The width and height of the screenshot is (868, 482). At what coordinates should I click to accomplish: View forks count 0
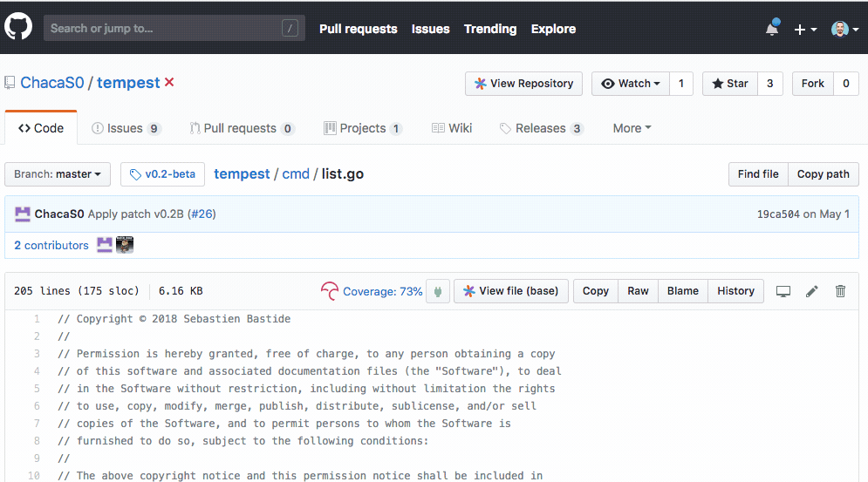(x=846, y=84)
